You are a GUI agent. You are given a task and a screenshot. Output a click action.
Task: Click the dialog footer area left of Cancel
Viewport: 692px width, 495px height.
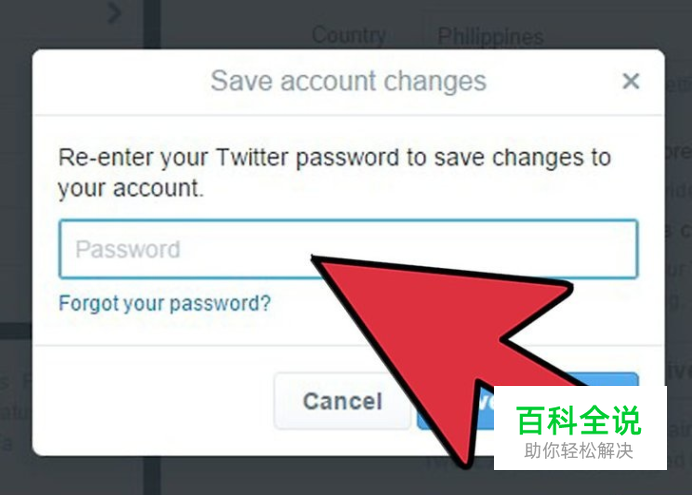[x=152, y=401]
